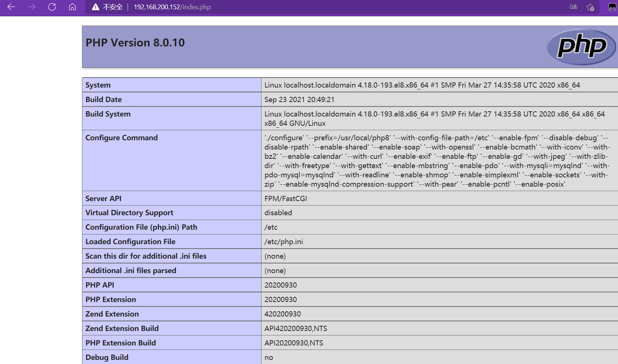The width and height of the screenshot is (618, 364).
Task: Click the value /etc/php.ini
Action: coord(283,242)
